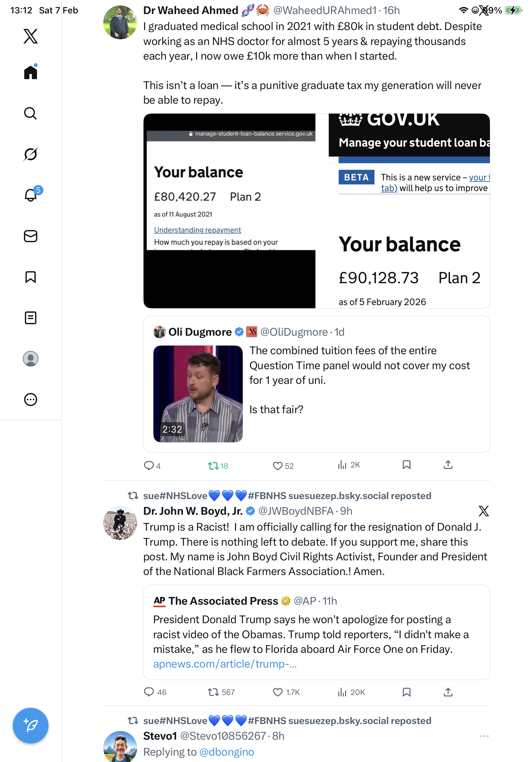Screen dimensions: 532x762
Task: Reply to Dr. John W. Boyd's post
Action: coord(149,692)
